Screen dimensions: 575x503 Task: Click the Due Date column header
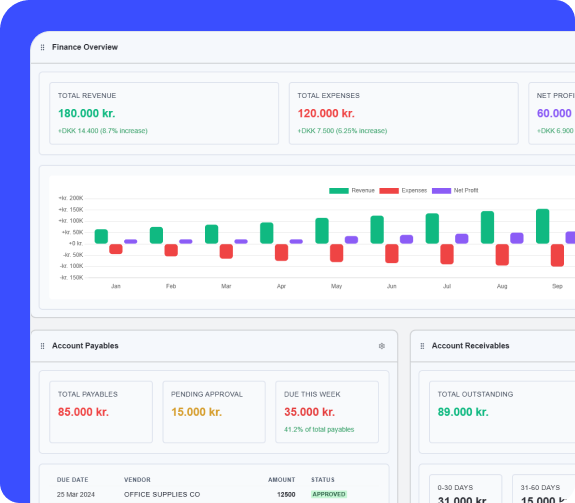pyautogui.click(x=73, y=480)
